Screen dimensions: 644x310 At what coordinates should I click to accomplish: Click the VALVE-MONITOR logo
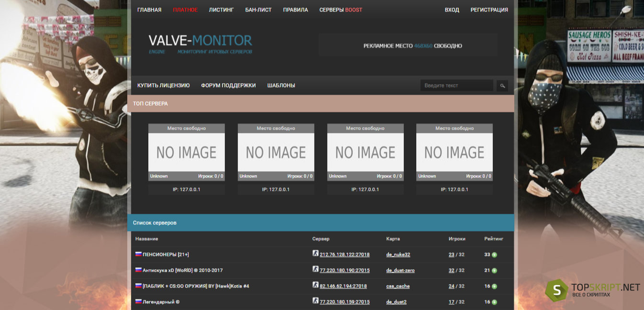(x=200, y=43)
